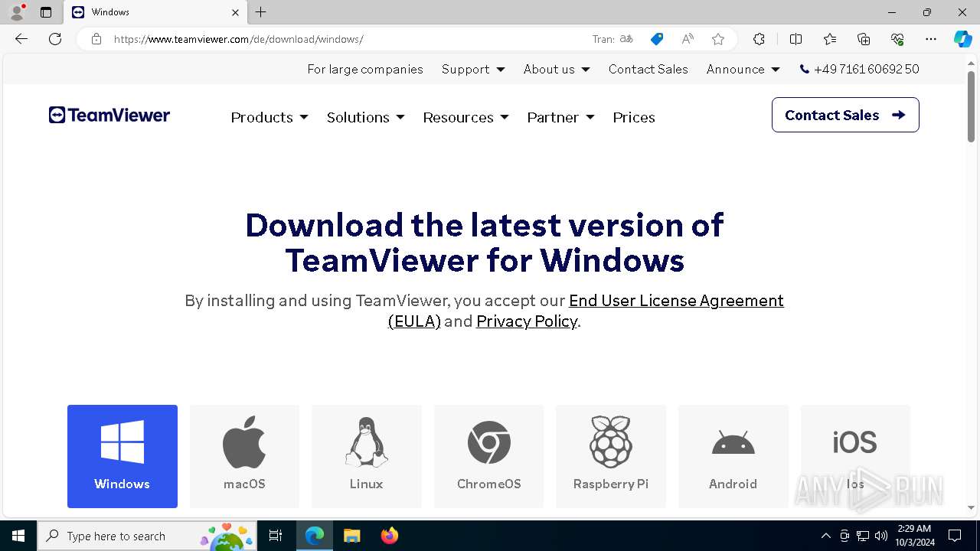
Task: Click the profile avatar icon
Action: tap(17, 12)
